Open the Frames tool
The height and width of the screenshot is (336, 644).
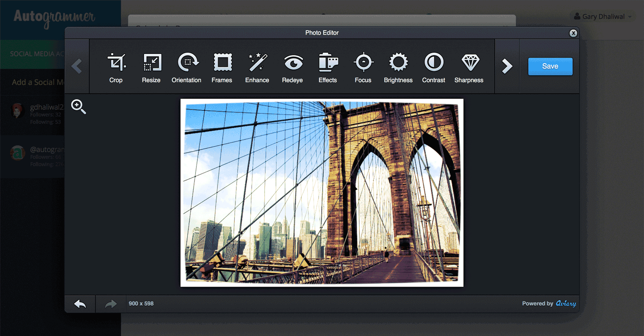(x=222, y=67)
